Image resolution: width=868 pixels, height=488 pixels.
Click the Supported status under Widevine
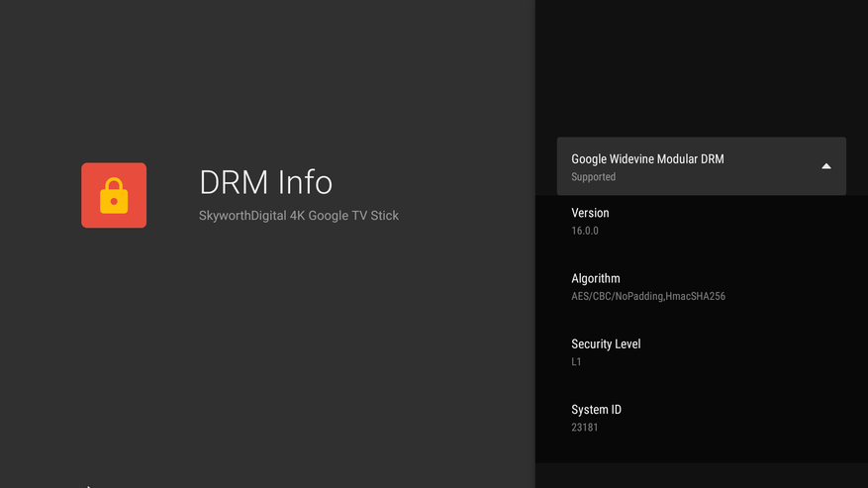pyautogui.click(x=593, y=177)
